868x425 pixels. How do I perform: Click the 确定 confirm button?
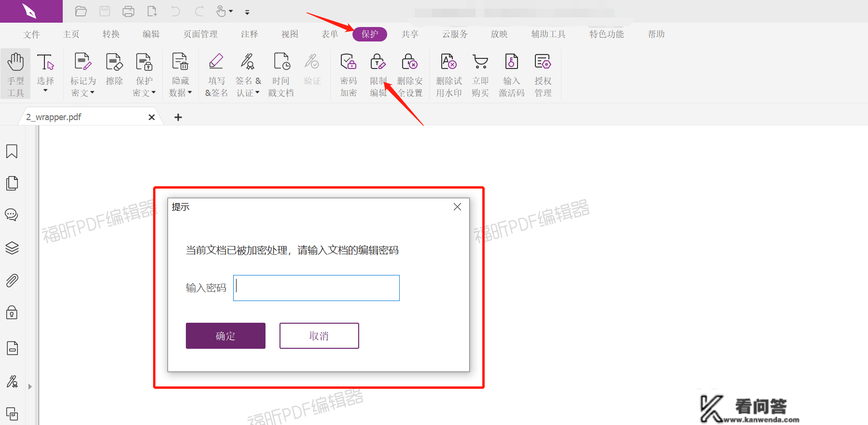pos(225,336)
